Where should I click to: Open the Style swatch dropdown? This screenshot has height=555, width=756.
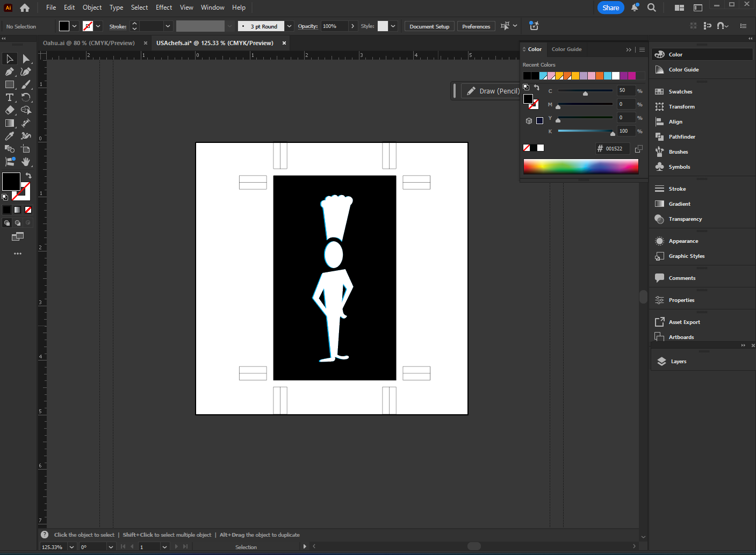393,26
